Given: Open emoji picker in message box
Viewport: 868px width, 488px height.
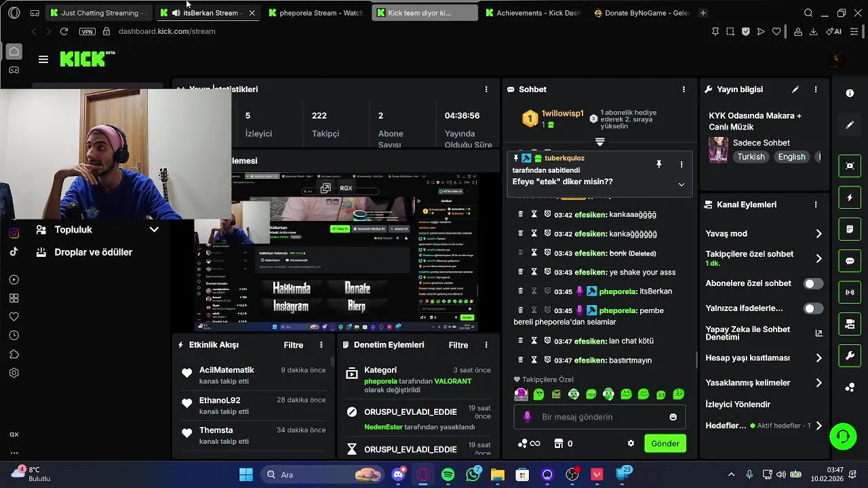Looking at the screenshot, I should (x=673, y=417).
